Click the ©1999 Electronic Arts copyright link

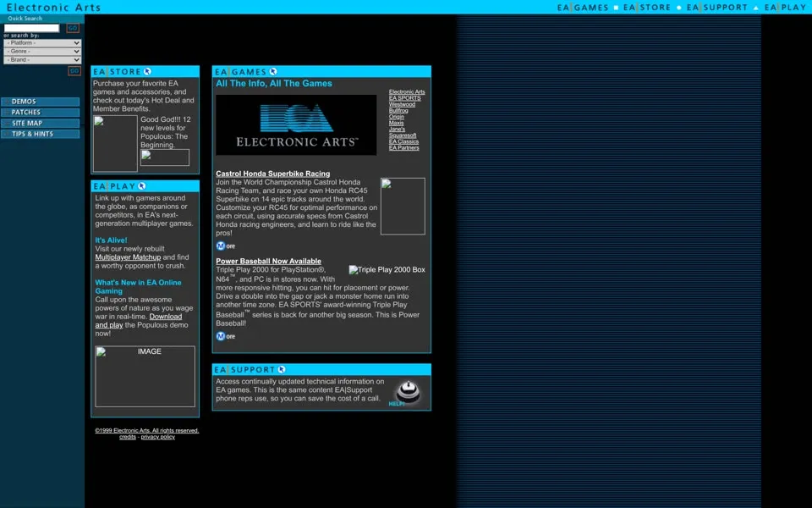pyautogui.click(x=146, y=431)
